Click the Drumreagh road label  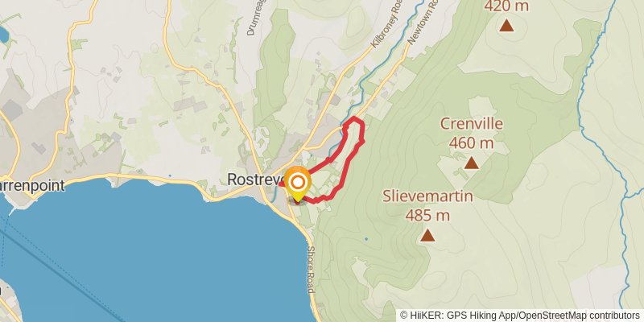(x=256, y=18)
